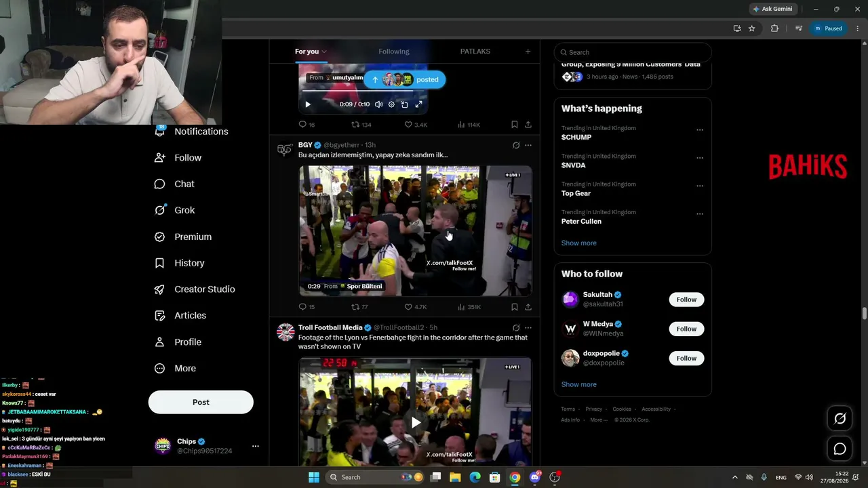Viewport: 868px width, 488px height.
Task: Repost the BGY post
Action: 355,307
